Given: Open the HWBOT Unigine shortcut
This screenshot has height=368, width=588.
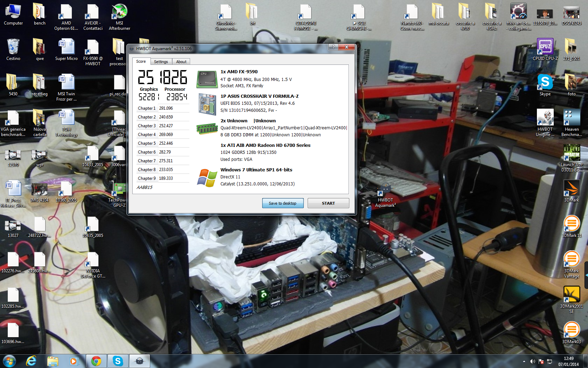Looking at the screenshot, I should (545, 123).
